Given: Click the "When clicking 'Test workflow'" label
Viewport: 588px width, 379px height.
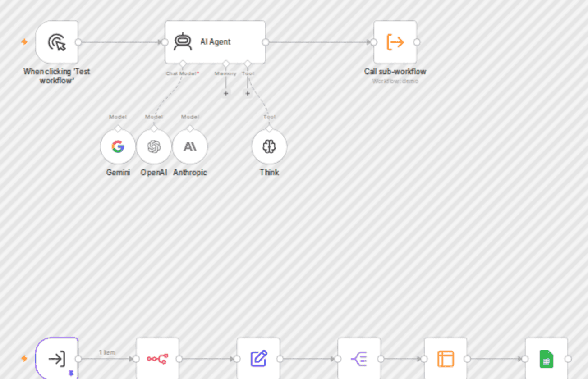Looking at the screenshot, I should [x=57, y=76].
